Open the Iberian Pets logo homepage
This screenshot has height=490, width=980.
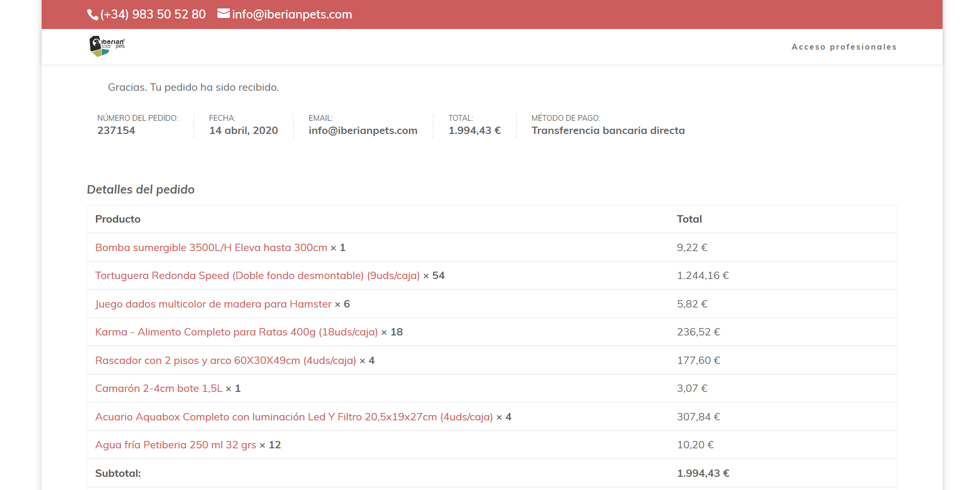tap(107, 46)
